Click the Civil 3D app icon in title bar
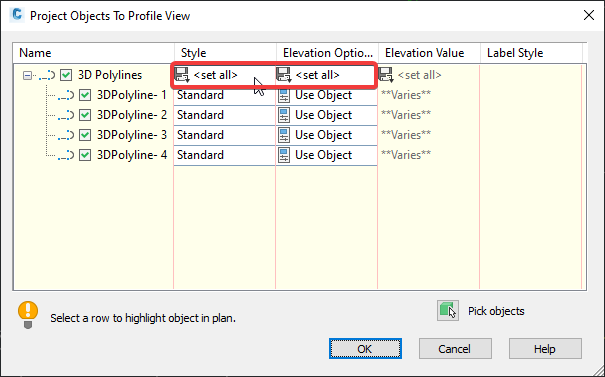Image resolution: width=605 pixels, height=377 pixels. pyautogui.click(x=17, y=15)
